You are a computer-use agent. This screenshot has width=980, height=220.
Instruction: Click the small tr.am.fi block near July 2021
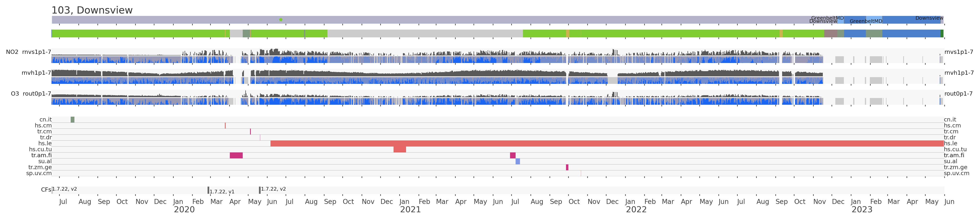coord(513,155)
